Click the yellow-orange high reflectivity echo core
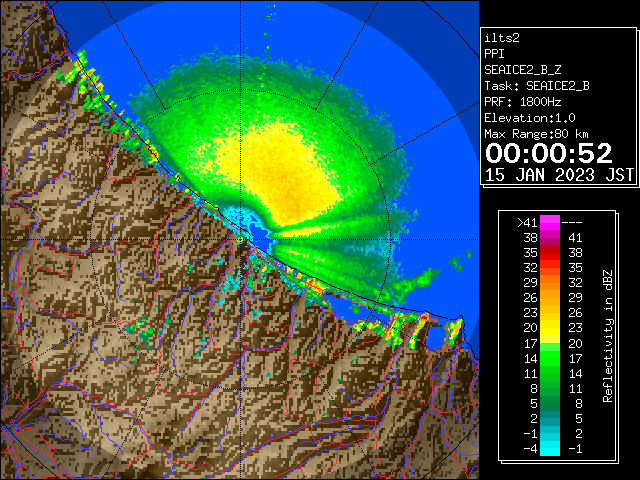 [x=286, y=176]
